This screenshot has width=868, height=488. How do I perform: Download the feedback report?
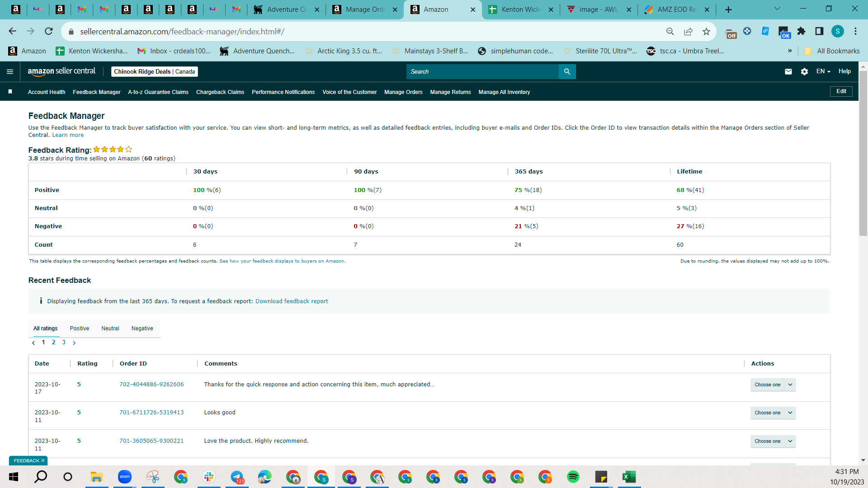click(292, 301)
